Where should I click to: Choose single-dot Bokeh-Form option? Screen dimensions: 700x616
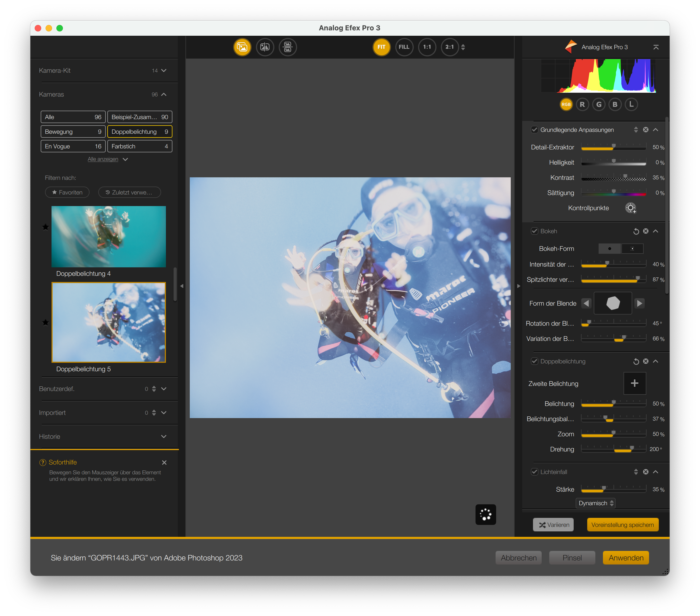point(610,249)
